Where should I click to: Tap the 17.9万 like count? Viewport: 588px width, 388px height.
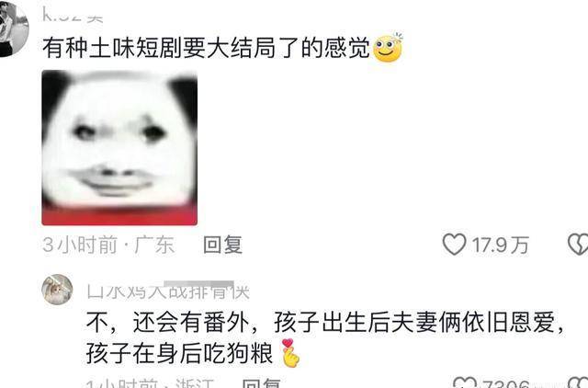[500, 245]
